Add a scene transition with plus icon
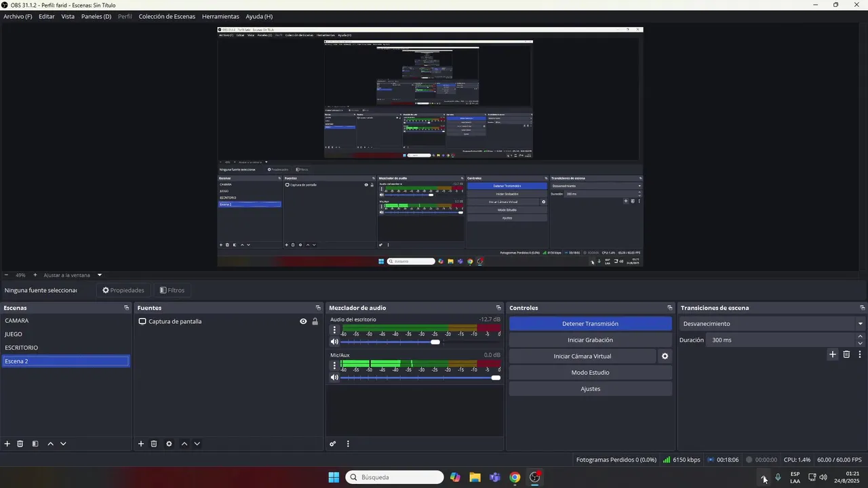This screenshot has width=868, height=488. [x=833, y=354]
